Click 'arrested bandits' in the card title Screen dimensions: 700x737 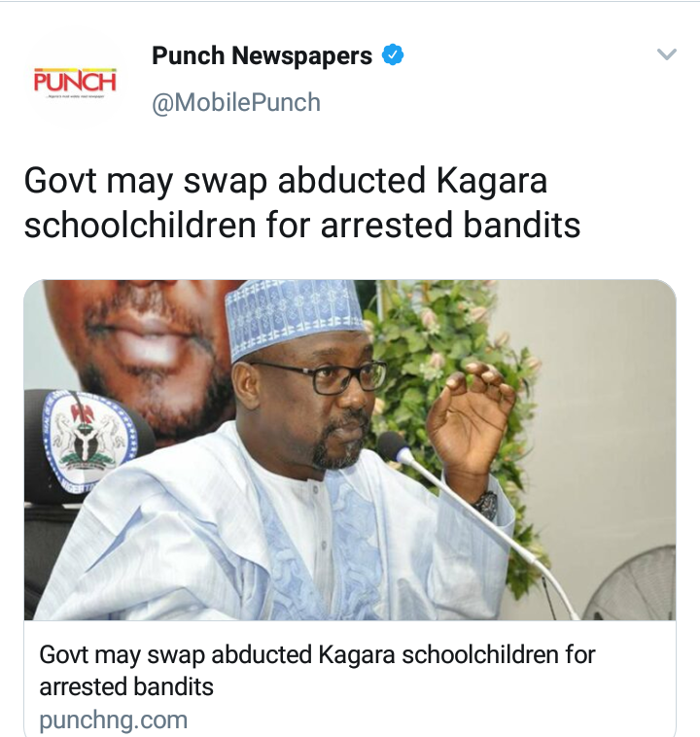point(126,686)
